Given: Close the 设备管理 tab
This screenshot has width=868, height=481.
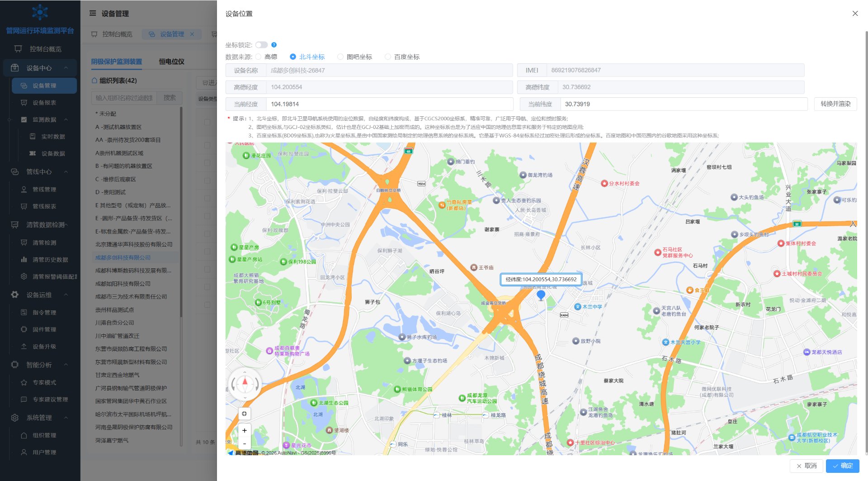Looking at the screenshot, I should 192,34.
